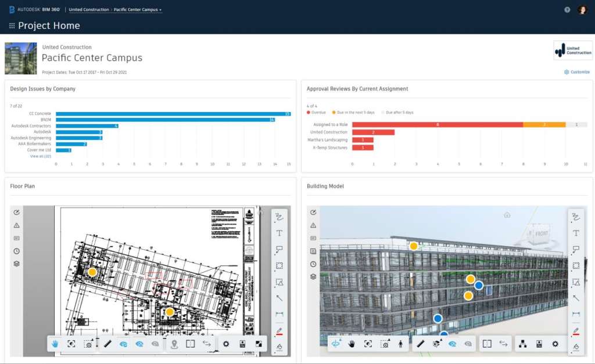Click the compare swap arrows in Building Model toolbar
The height and width of the screenshot is (364, 595).
pos(504,344)
